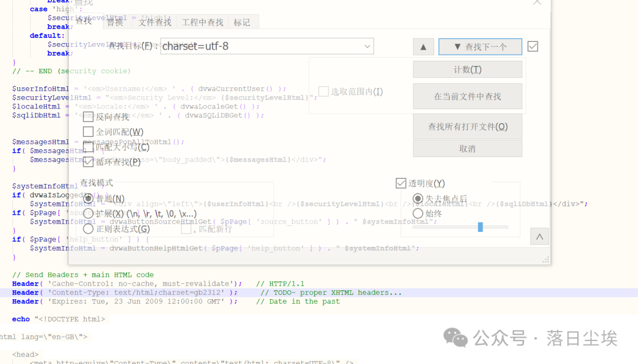Image resolution: width=638 pixels, height=364 pixels.
Task: Close the 查找 dialog
Action: click(537, 2)
